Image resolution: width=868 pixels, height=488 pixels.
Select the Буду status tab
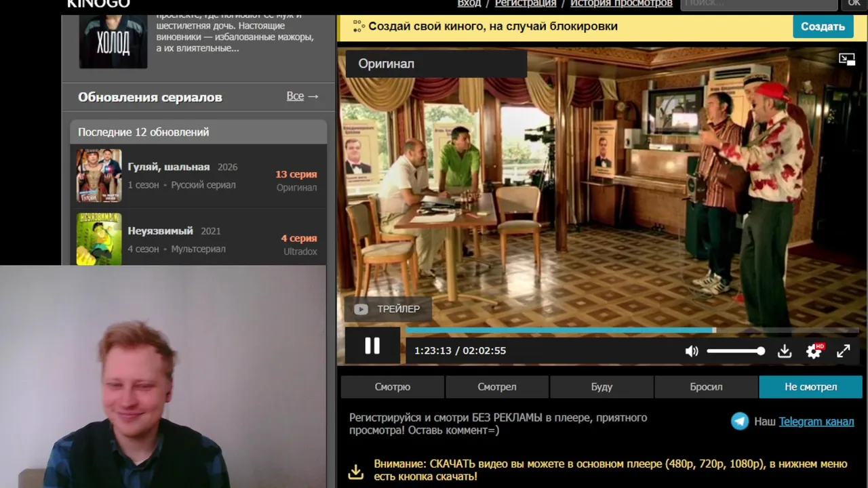point(601,387)
